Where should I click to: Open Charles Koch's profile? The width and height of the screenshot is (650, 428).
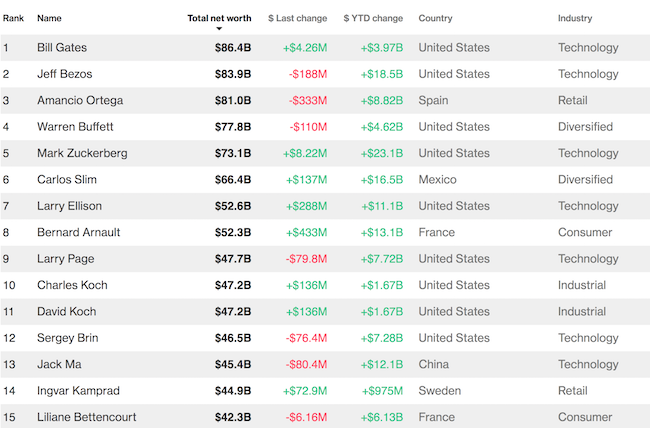(x=72, y=285)
